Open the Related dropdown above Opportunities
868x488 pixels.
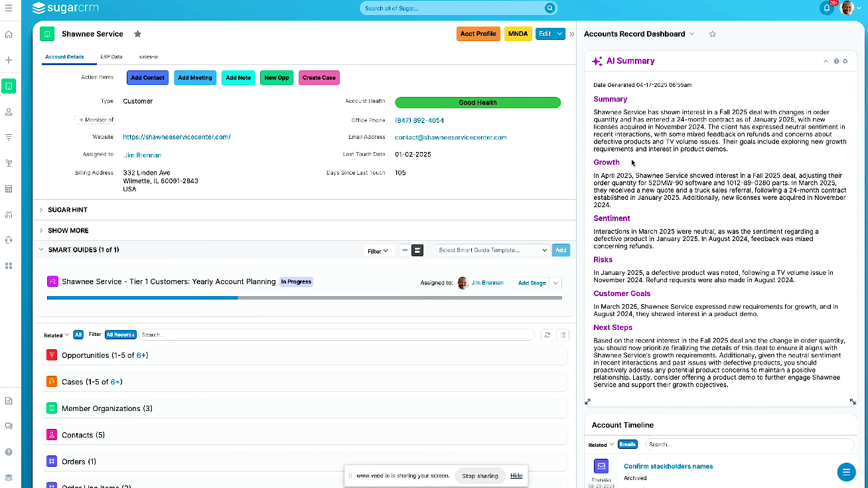click(x=56, y=335)
